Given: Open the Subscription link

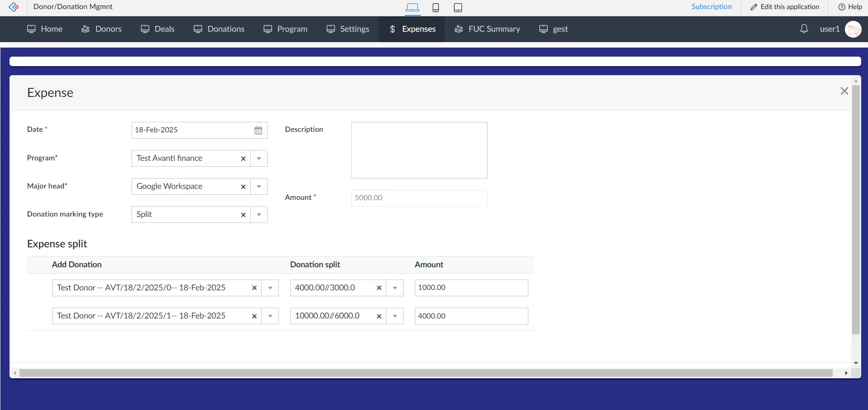Looking at the screenshot, I should (712, 7).
